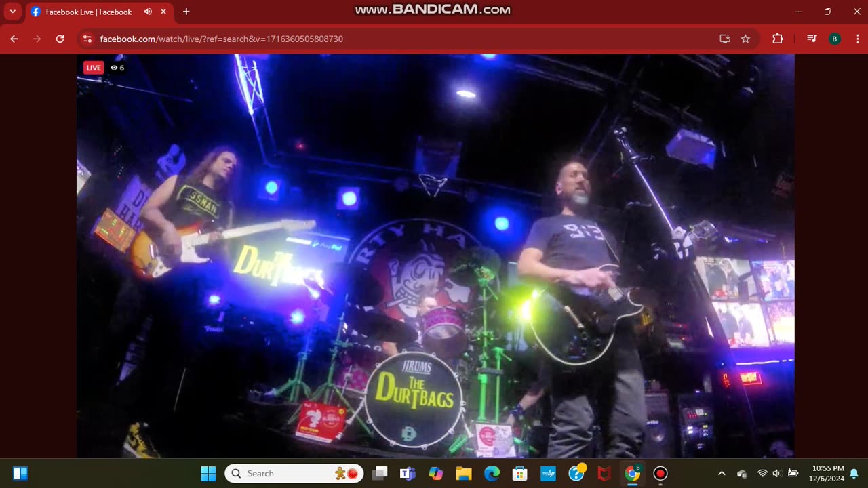
Task: Open Task View on the taskbar
Action: click(380, 473)
